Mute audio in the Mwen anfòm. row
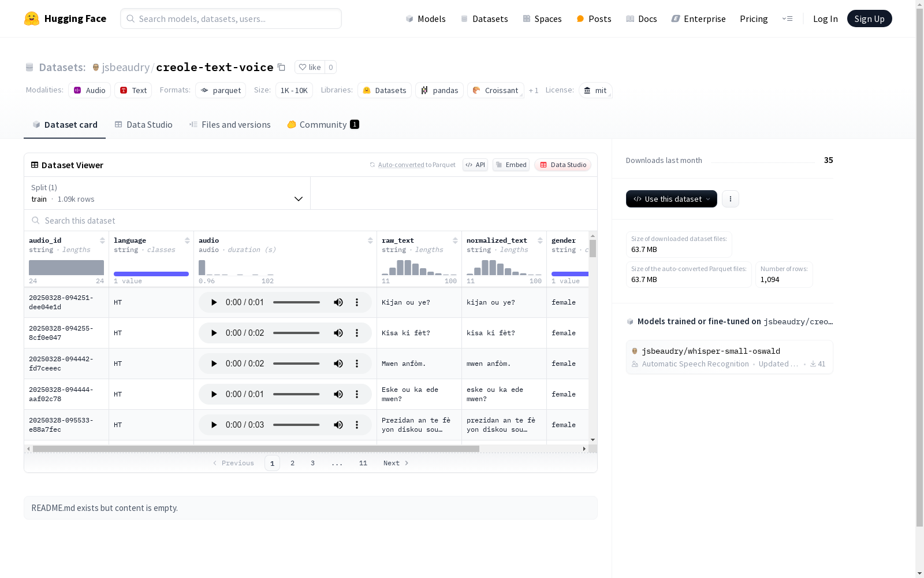Screen dimensions: 924x578 [x=338, y=364]
